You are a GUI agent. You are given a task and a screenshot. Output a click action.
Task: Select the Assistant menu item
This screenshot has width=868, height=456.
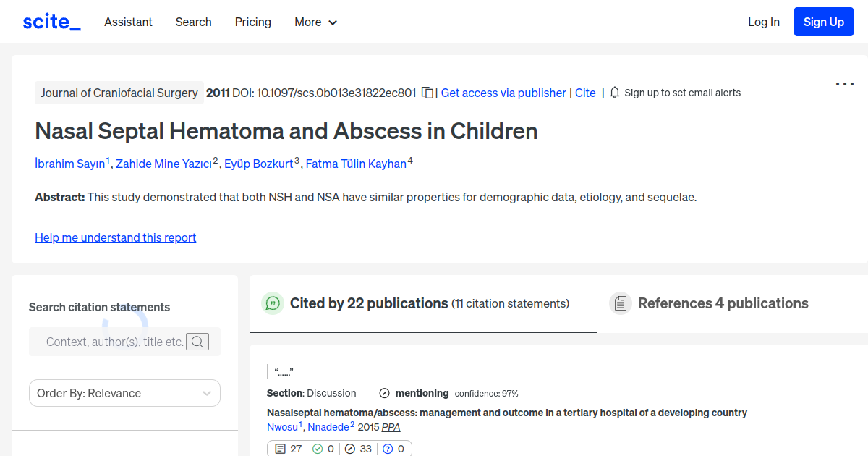[x=128, y=22]
